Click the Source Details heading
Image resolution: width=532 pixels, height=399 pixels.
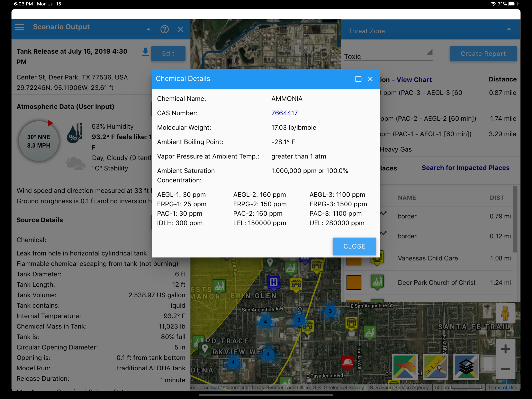[40, 220]
